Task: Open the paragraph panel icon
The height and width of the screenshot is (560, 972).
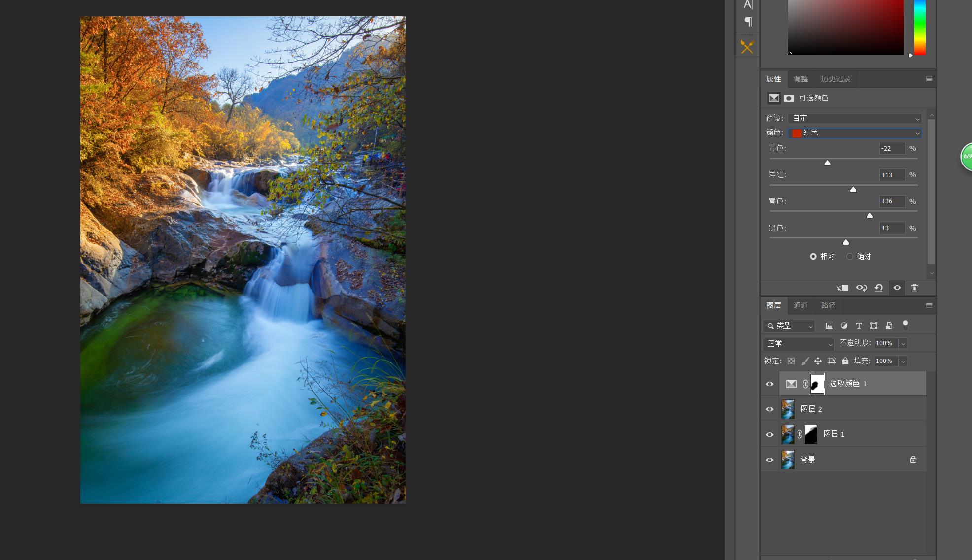Action: coord(748,22)
